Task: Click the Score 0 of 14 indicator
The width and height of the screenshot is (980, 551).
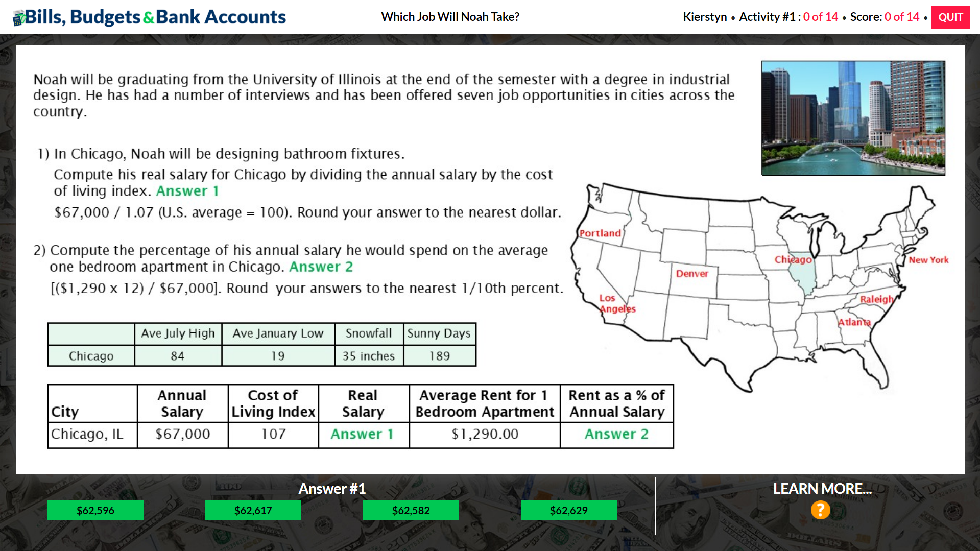Action: click(x=886, y=16)
